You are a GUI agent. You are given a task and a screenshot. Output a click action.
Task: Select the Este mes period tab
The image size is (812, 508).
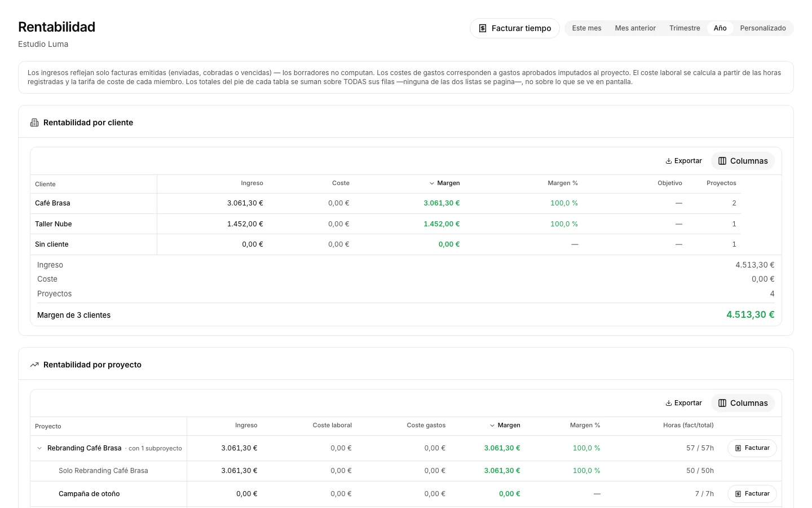pyautogui.click(x=586, y=28)
